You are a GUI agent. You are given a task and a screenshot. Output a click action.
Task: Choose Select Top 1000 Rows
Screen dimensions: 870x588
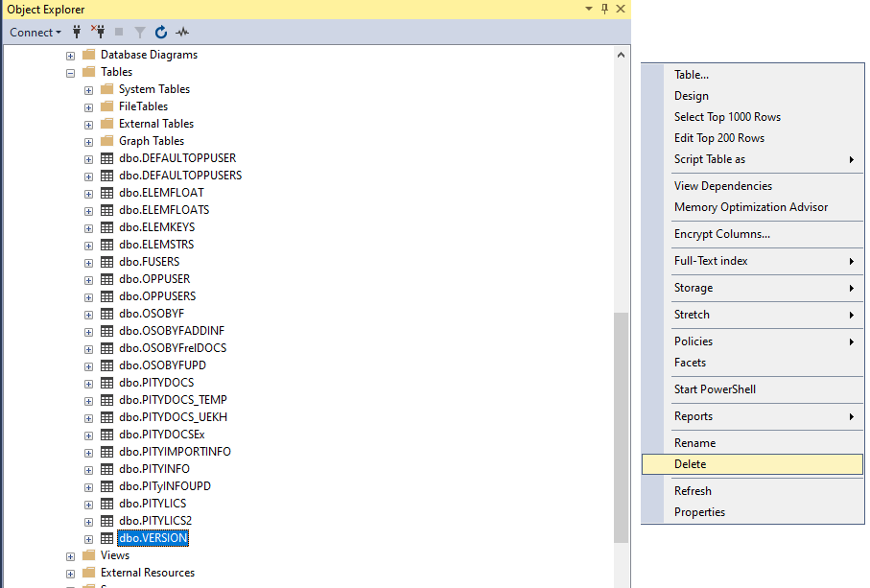(727, 117)
